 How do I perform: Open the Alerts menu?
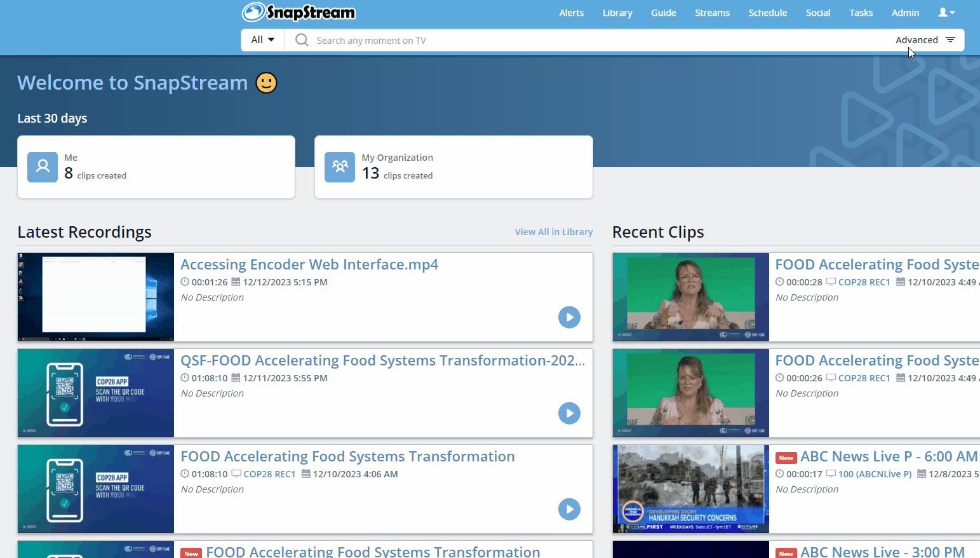(x=571, y=13)
